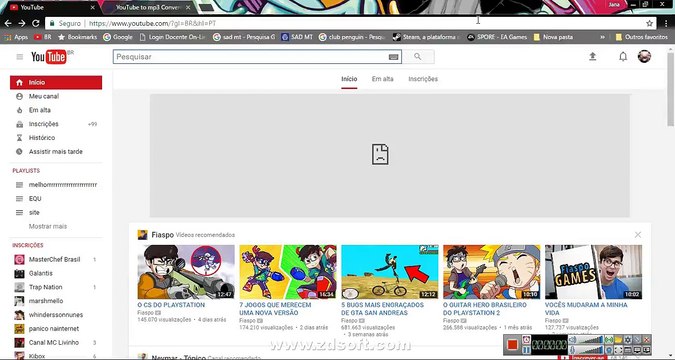The height and width of the screenshot is (360, 675).
Task: Close the recorder with the red X
Action: 647,339
